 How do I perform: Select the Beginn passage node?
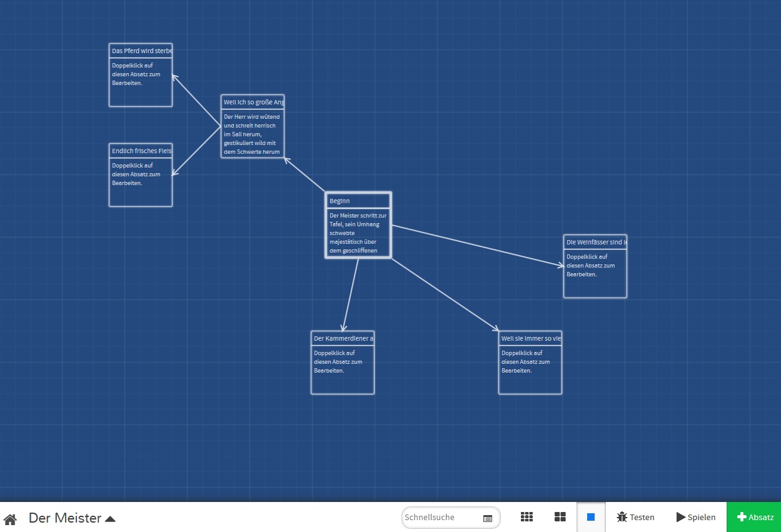(x=358, y=225)
